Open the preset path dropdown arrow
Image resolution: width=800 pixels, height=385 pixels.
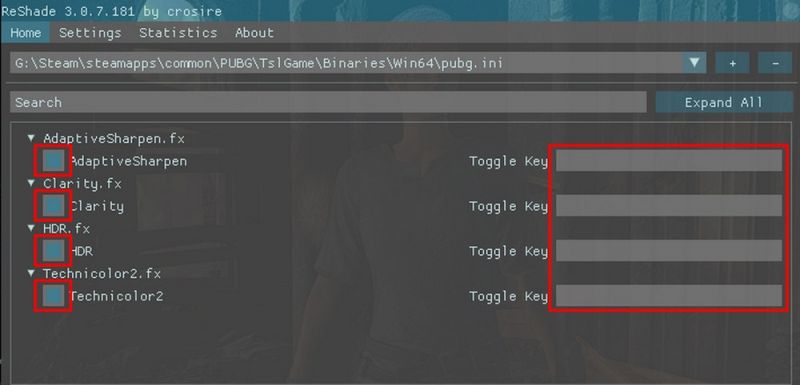694,63
